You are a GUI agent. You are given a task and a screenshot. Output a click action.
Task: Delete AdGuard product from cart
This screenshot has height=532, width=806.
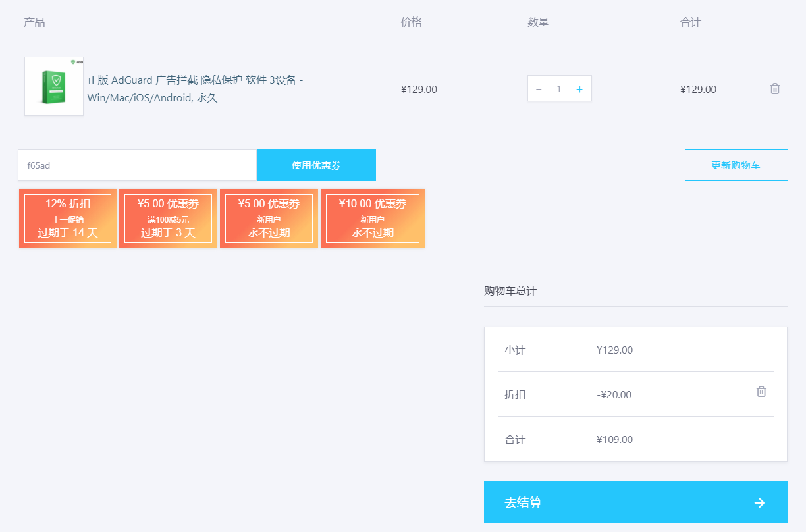click(x=775, y=89)
